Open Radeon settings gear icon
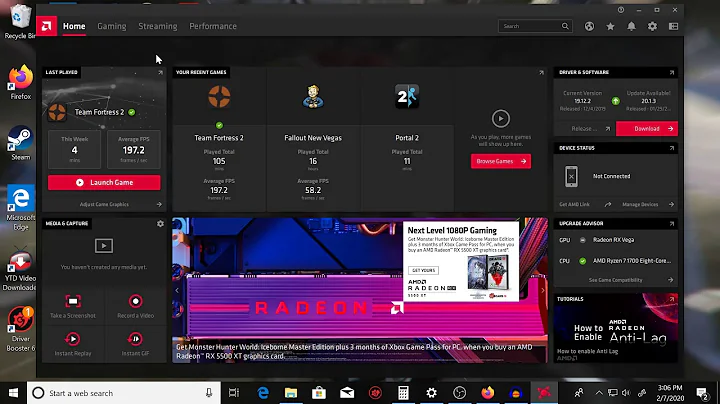This screenshot has width=720, height=404. click(x=652, y=27)
